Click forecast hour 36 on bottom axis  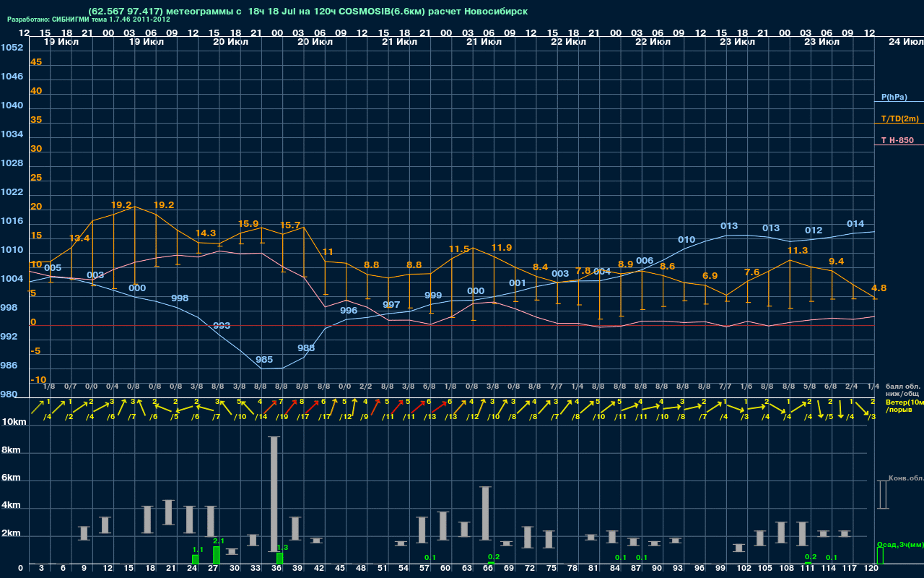[x=276, y=569]
